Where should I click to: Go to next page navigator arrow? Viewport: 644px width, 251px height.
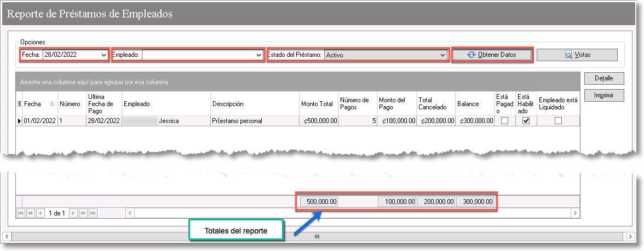pyautogui.click(x=83, y=213)
